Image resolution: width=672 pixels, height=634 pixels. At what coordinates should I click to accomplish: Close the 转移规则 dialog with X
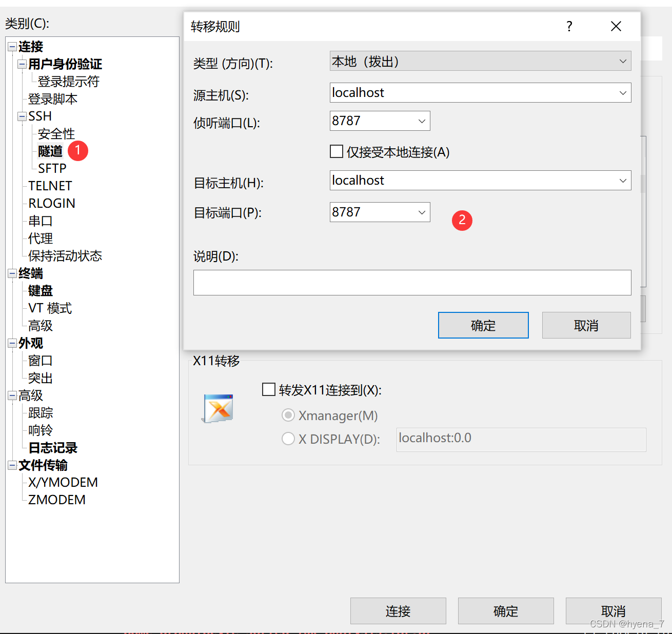(x=616, y=26)
